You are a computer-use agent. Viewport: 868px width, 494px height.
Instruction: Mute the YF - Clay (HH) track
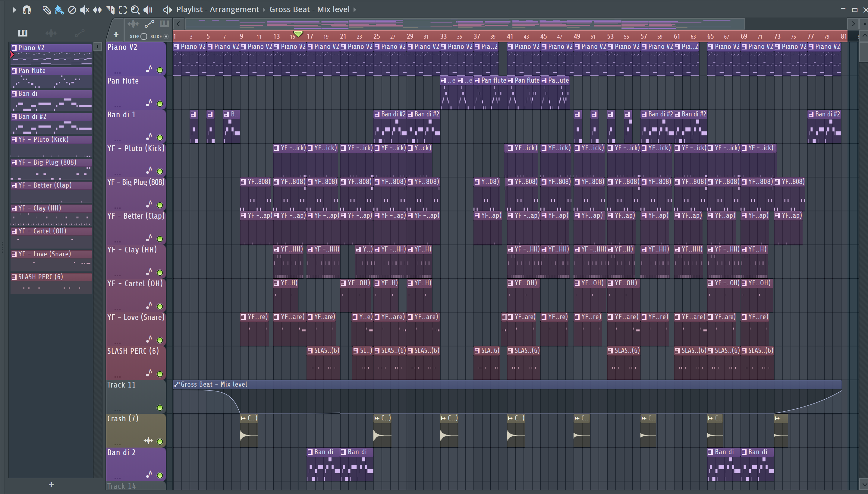[x=160, y=273]
